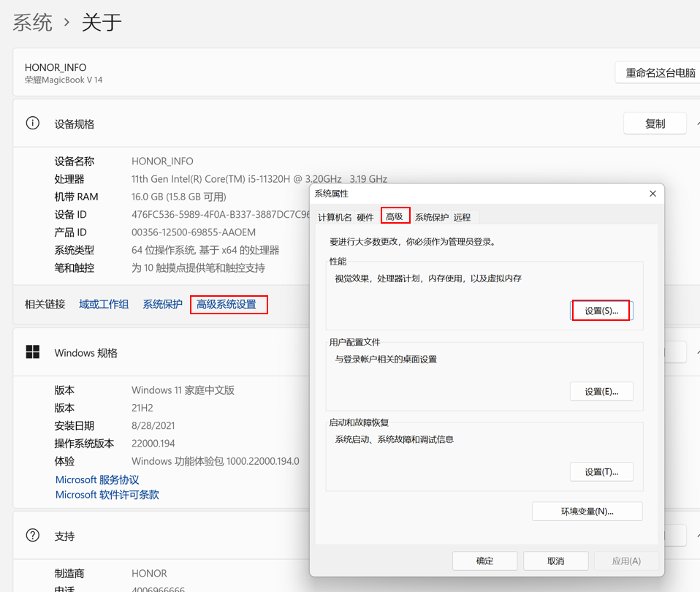Open 环境变量(N) dialog
This screenshot has width=700, height=592.
click(x=587, y=511)
